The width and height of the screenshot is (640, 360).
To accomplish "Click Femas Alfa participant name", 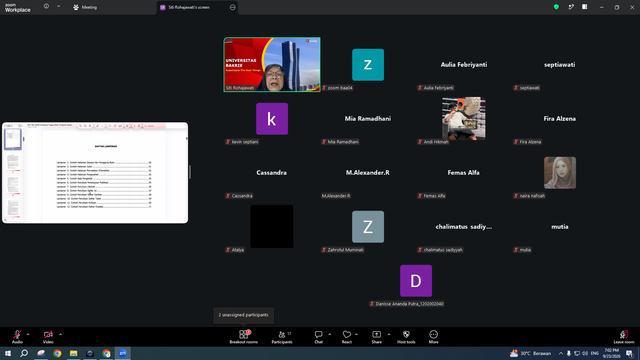I will pyautogui.click(x=464, y=173).
